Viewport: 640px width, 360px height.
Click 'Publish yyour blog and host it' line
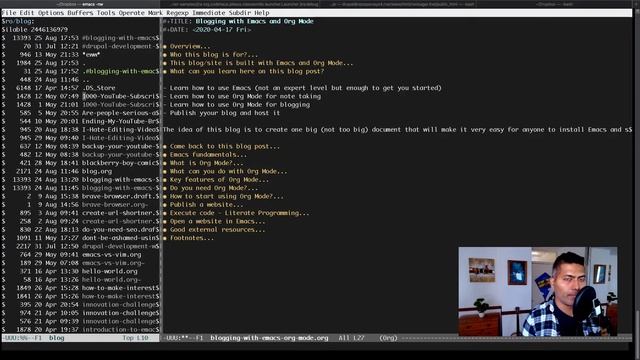225,113
